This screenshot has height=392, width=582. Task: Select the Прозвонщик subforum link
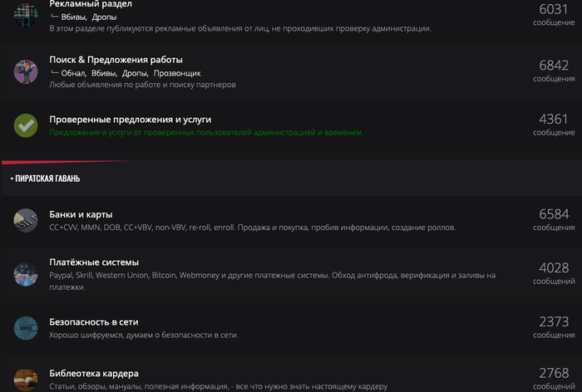click(x=176, y=73)
